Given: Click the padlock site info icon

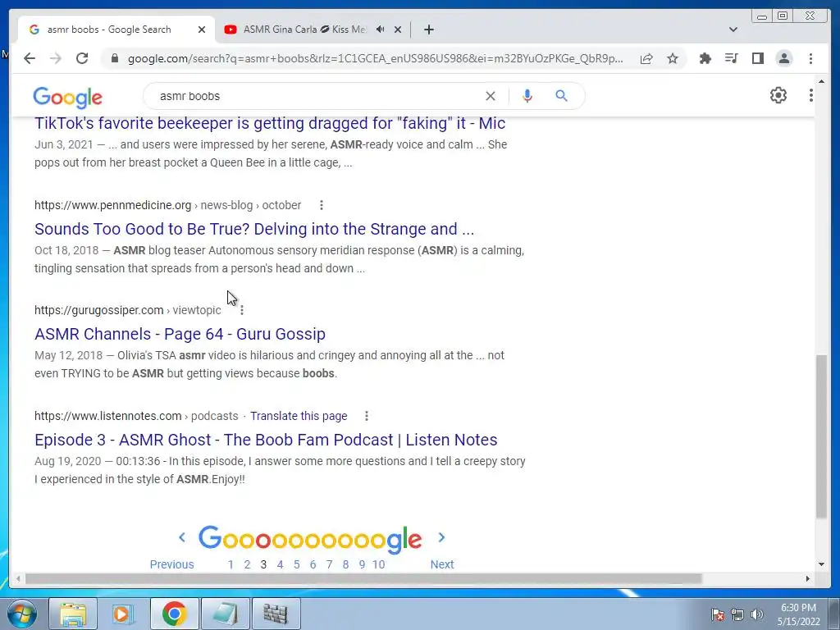Looking at the screenshot, I should pyautogui.click(x=115, y=58).
